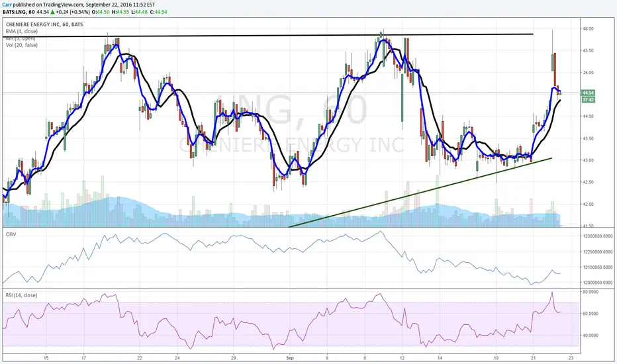Click the green 44.54 current price tag

click(x=589, y=93)
